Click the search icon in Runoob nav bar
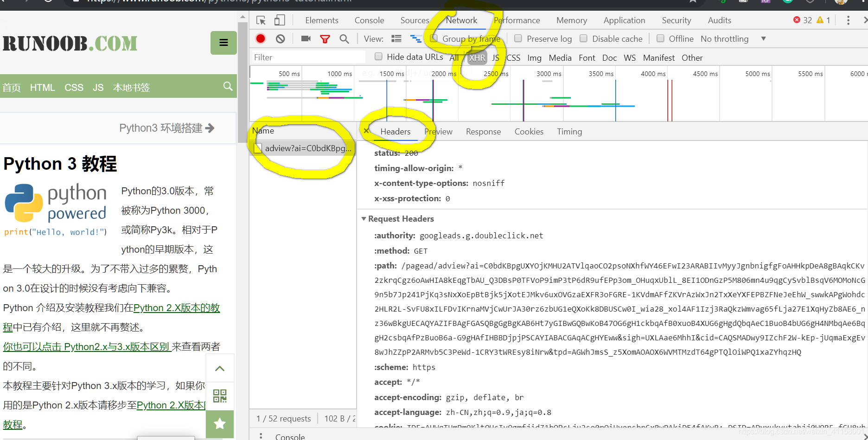 228,86
